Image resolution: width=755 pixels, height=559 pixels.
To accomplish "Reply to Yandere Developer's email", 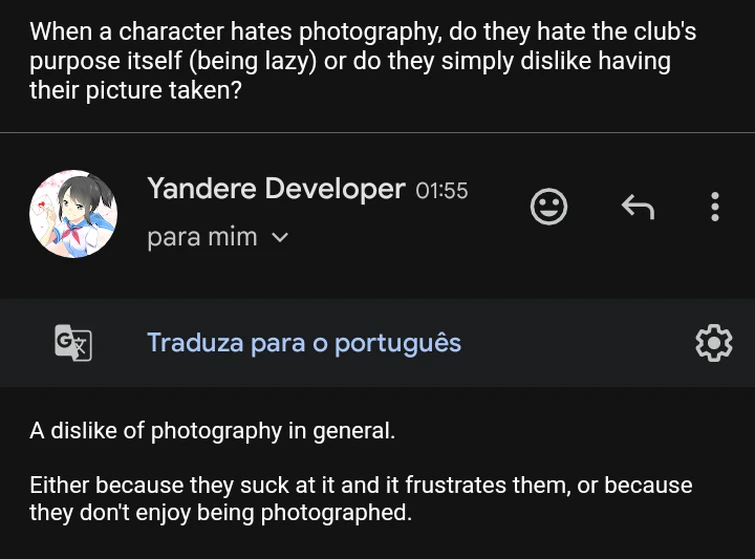I will (637, 207).
